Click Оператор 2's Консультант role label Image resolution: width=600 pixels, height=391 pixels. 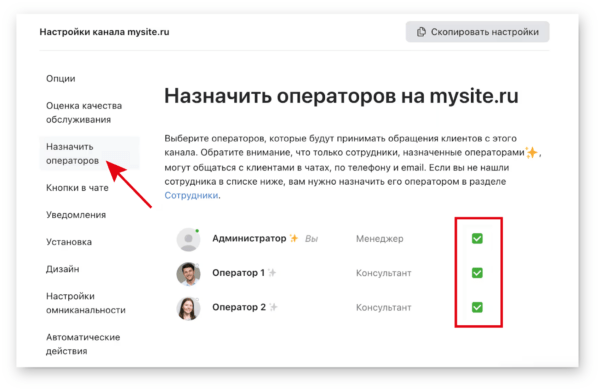pos(384,307)
